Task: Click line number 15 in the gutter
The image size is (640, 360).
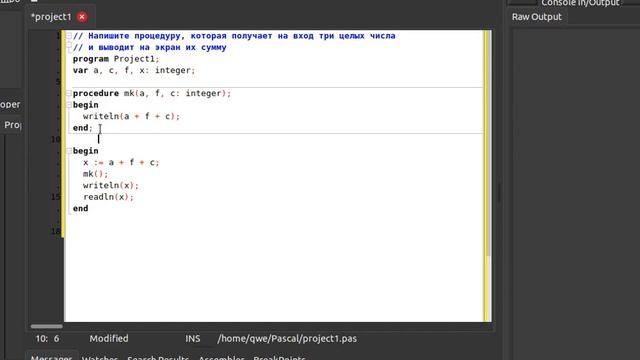Action: click(x=56, y=197)
